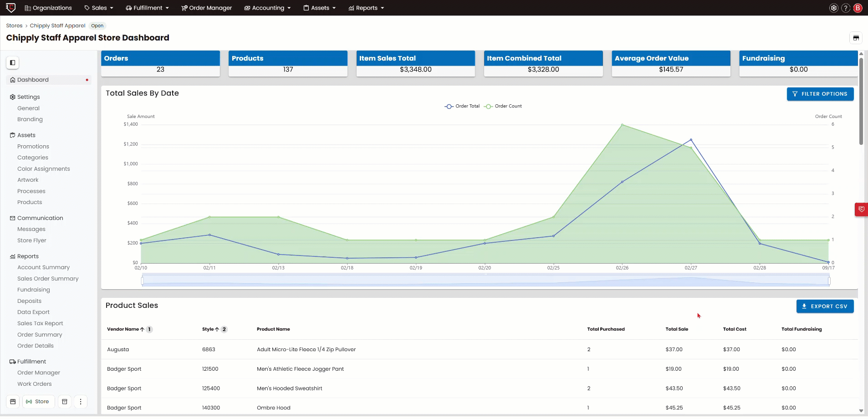
Task: Open Store Flyer under Communication
Action: tap(32, 240)
